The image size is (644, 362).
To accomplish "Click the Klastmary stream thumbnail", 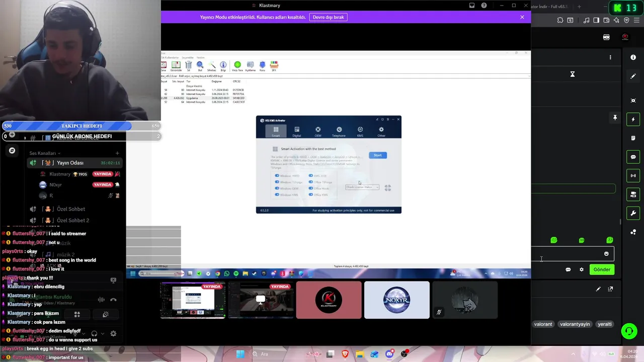I will pos(193,300).
